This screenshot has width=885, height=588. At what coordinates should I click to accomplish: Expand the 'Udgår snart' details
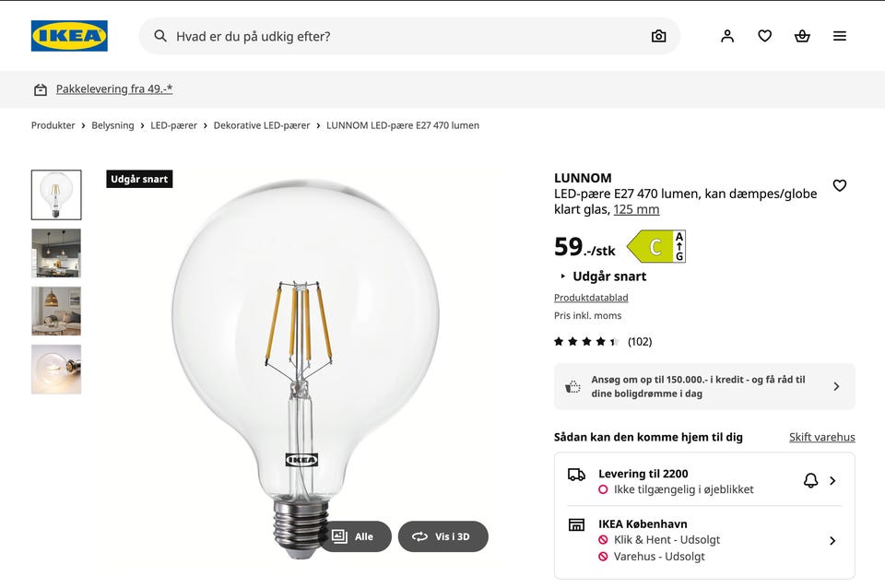pyautogui.click(x=603, y=276)
